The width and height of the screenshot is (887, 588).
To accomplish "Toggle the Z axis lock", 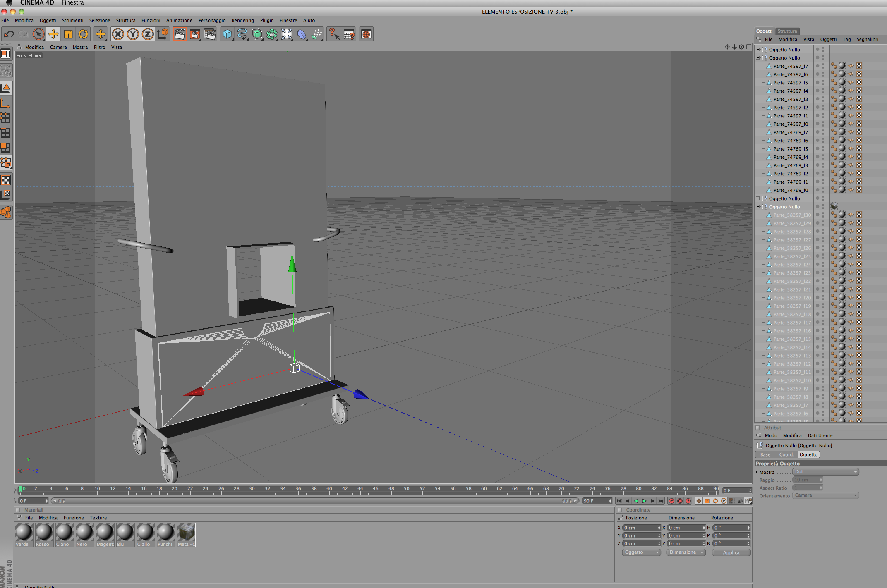I will (x=148, y=34).
